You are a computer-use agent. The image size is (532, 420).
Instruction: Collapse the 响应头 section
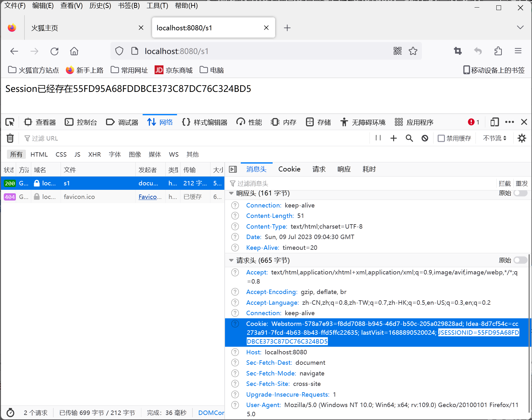tap(231, 193)
